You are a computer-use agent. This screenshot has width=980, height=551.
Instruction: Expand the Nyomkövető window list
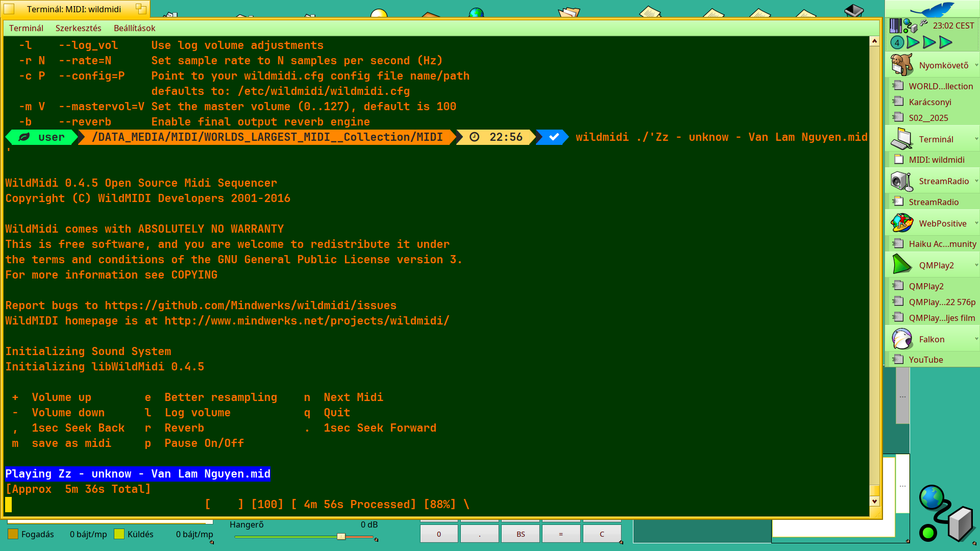click(x=976, y=65)
